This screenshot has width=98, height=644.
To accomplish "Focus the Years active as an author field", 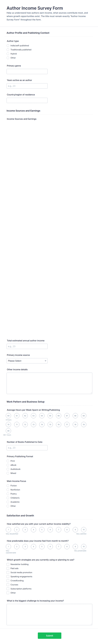I will coord(27,86).
